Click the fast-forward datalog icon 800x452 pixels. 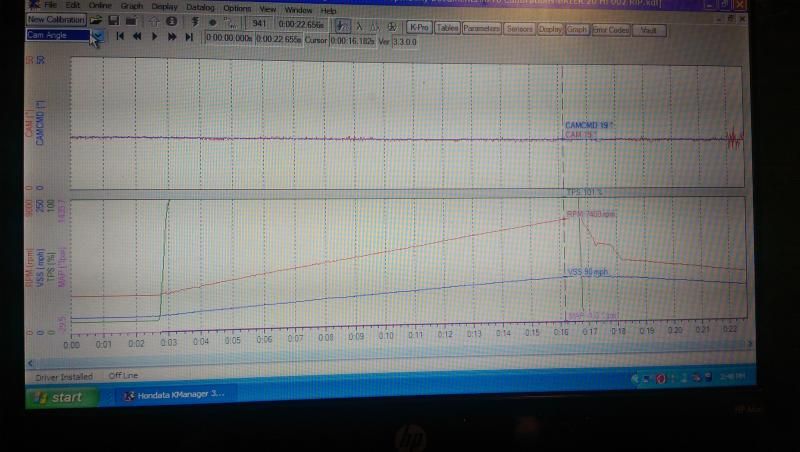[172, 36]
